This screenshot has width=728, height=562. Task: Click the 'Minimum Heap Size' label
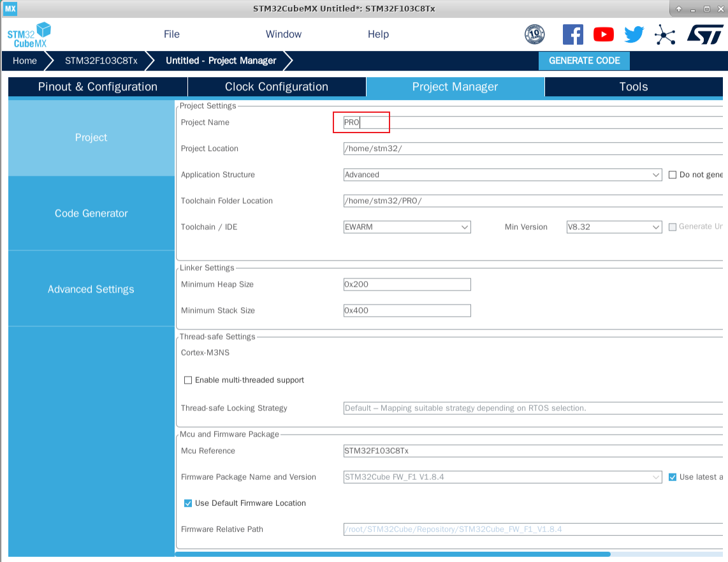(217, 284)
